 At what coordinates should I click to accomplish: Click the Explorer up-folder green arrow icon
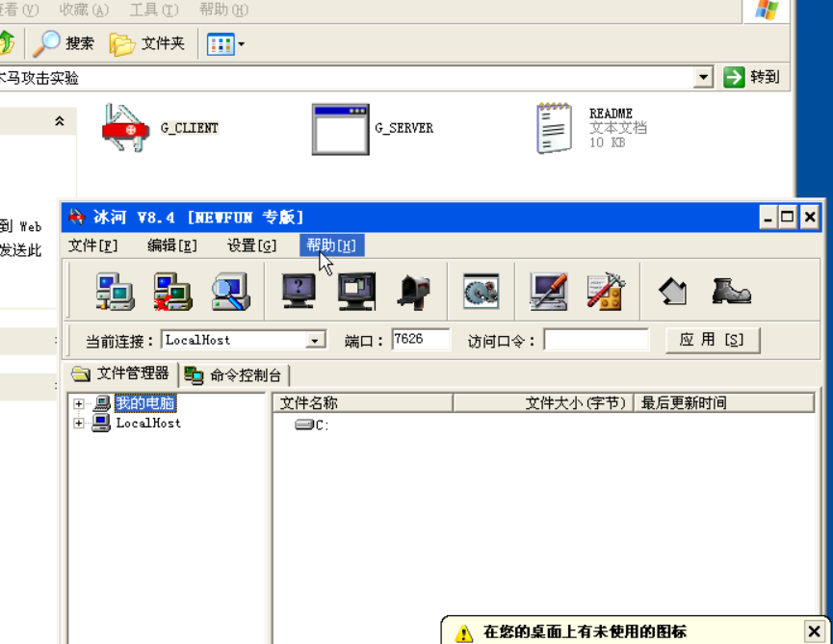(x=7, y=42)
